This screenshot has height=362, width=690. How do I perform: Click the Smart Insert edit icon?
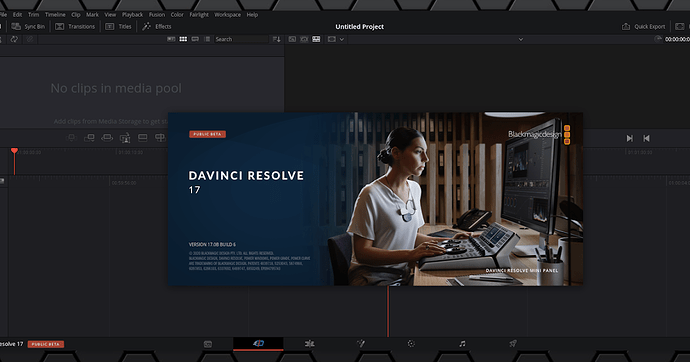(x=71, y=138)
